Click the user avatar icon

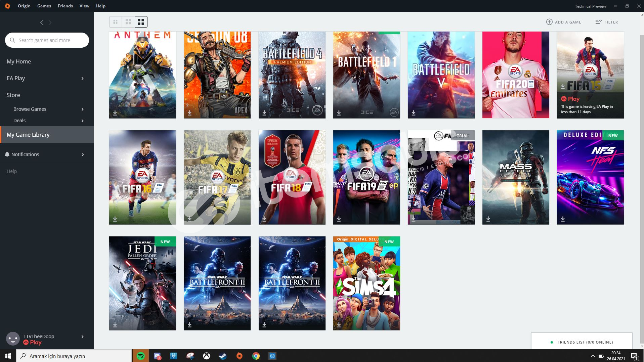(x=13, y=339)
